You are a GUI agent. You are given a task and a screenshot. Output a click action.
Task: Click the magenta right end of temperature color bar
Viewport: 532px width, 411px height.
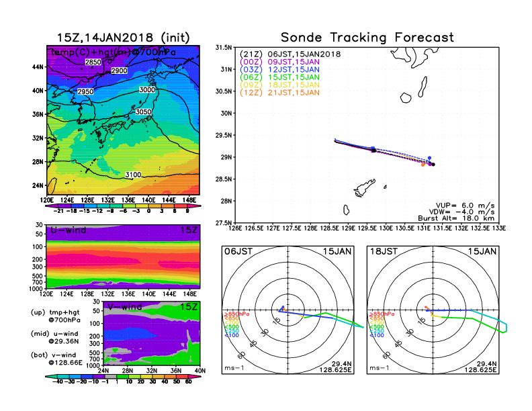click(195, 206)
